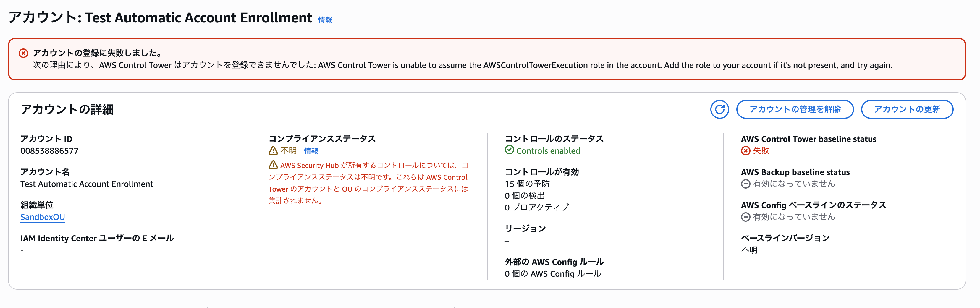Click the Controls enabled status text

pos(548,150)
